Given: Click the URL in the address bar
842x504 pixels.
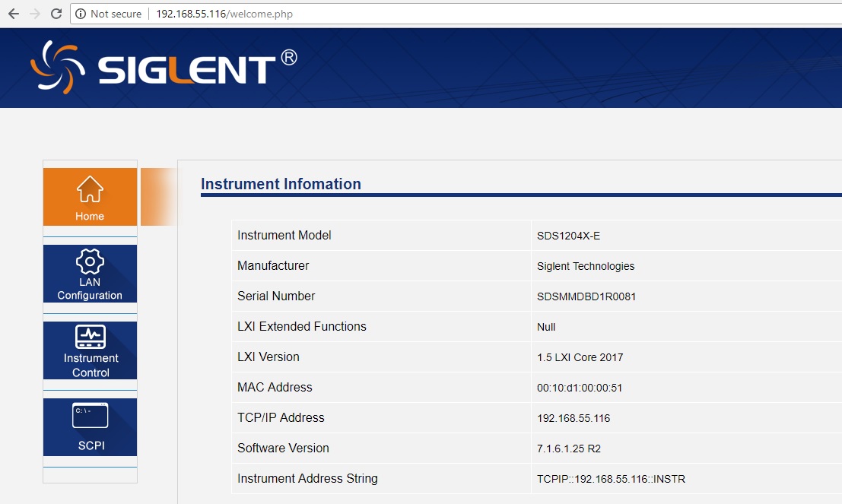Looking at the screenshot, I should click(x=224, y=14).
